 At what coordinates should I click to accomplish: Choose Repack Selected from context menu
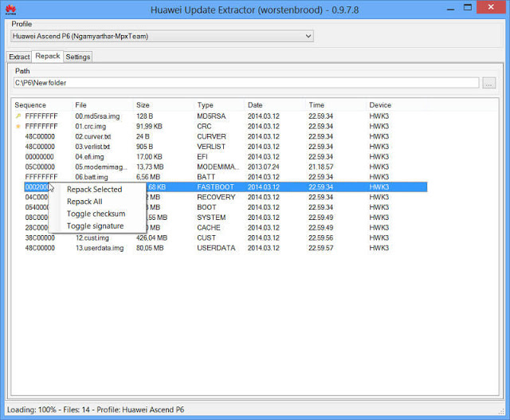94,190
